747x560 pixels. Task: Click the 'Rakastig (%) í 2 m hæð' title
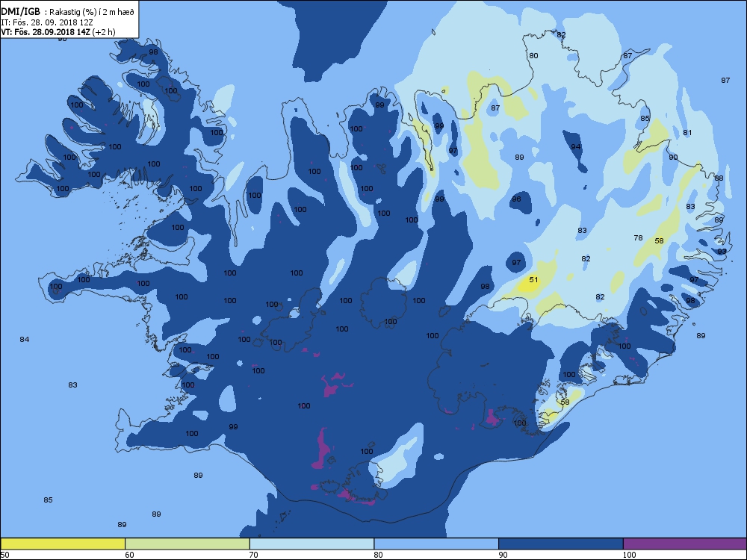pos(92,13)
